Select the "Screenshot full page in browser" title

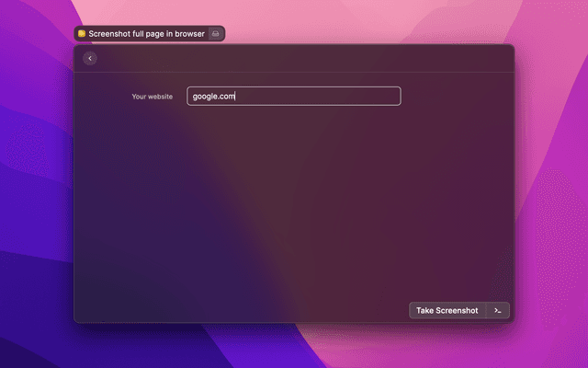(x=146, y=33)
